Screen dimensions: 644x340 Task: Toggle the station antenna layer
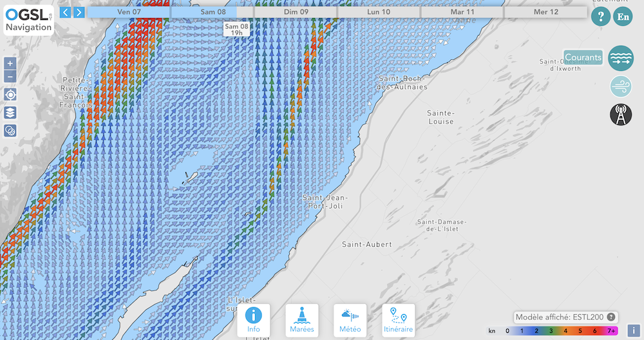click(x=621, y=114)
